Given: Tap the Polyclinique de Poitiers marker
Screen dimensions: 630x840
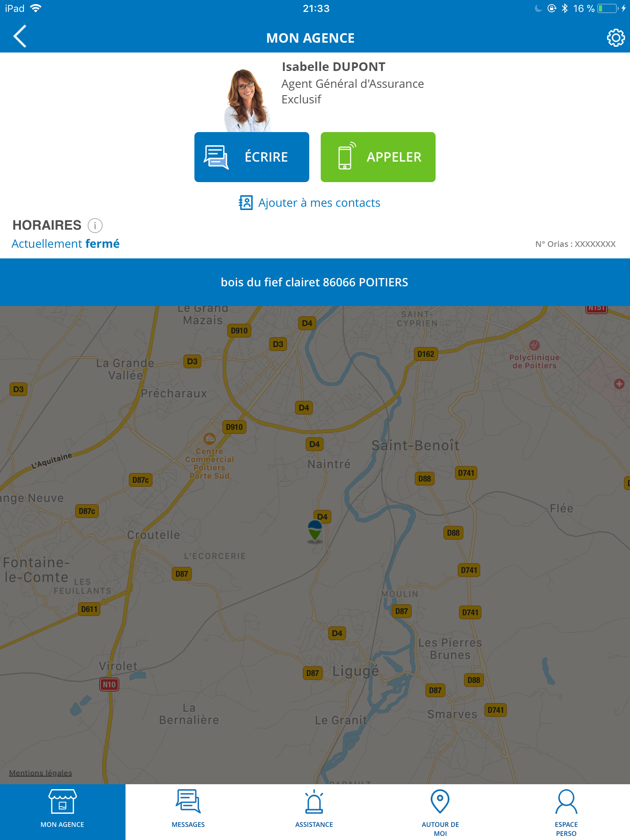Looking at the screenshot, I should (x=534, y=345).
